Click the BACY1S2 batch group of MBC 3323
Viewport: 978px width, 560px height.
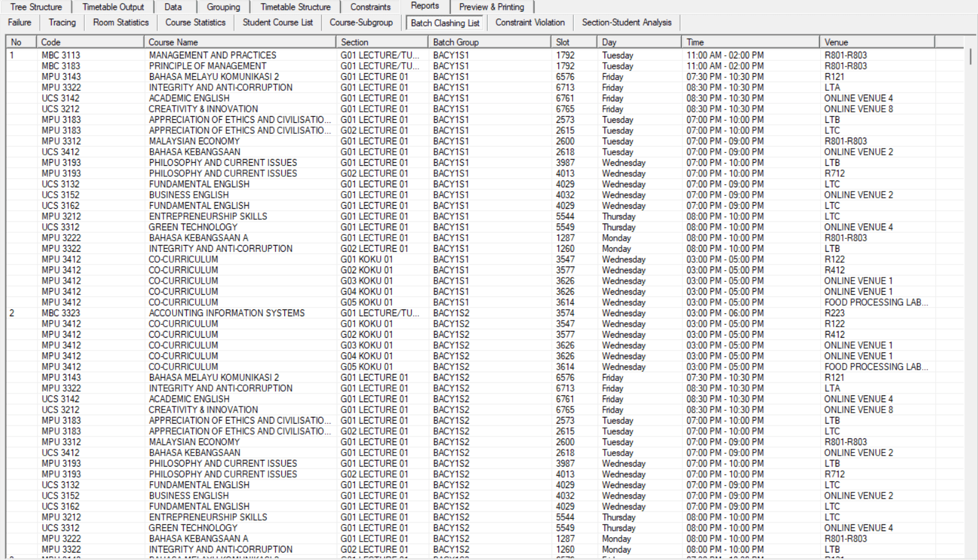click(451, 313)
